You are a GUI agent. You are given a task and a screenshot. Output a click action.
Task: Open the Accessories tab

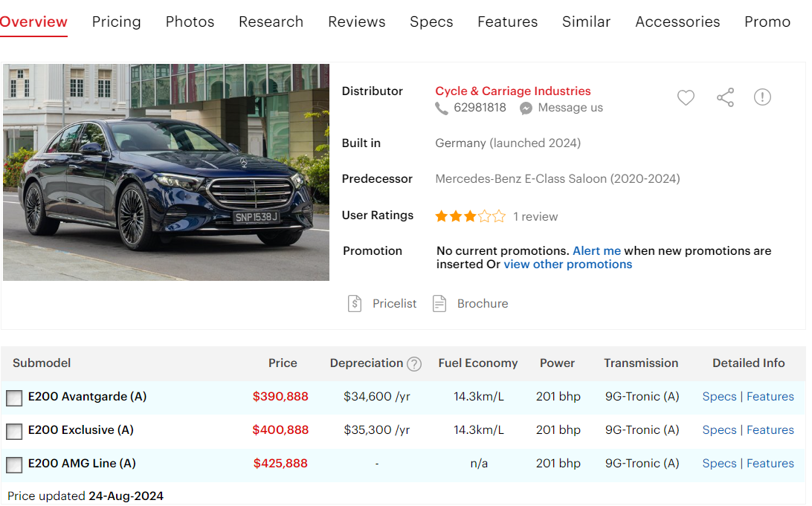pyautogui.click(x=677, y=22)
